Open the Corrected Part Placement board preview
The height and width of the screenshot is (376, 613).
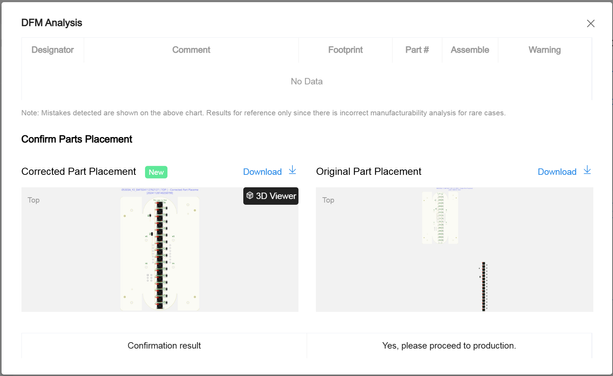click(160, 249)
